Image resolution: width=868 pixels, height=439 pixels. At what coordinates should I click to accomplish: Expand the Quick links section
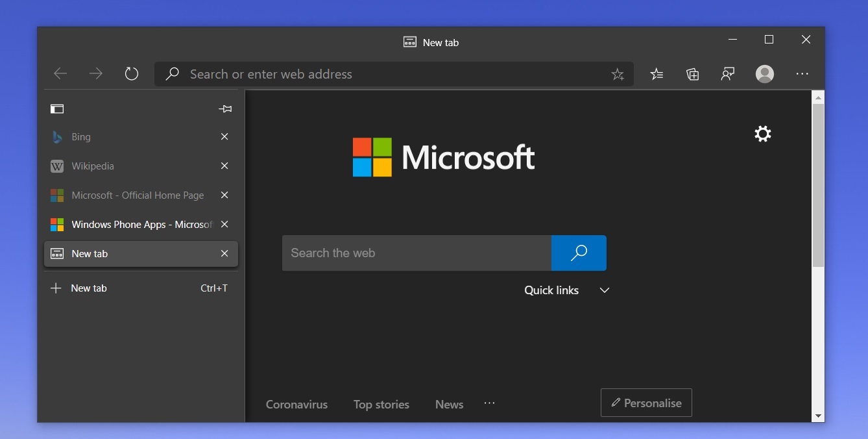(x=604, y=290)
